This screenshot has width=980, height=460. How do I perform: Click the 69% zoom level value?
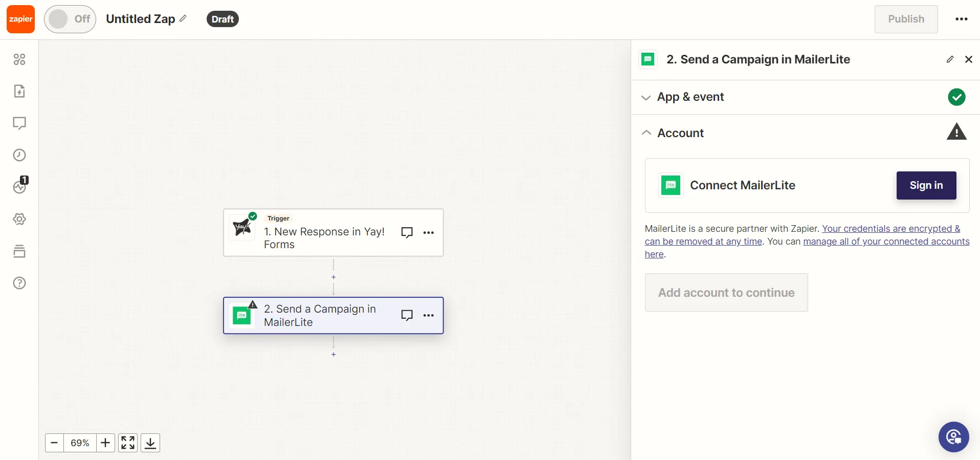[x=80, y=443]
